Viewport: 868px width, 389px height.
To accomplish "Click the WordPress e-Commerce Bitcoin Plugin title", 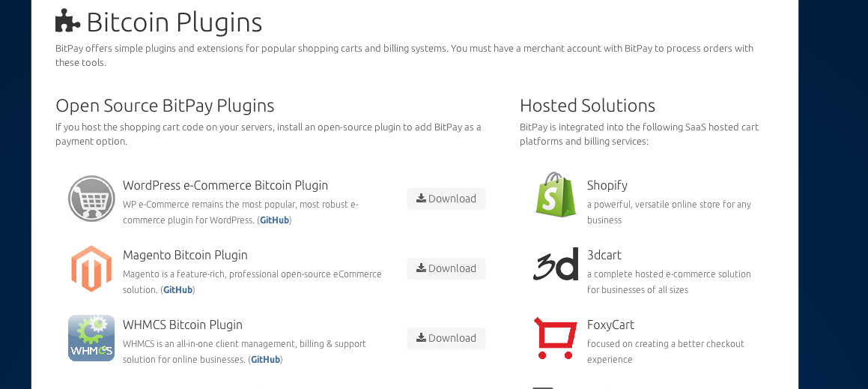I will pos(225,185).
